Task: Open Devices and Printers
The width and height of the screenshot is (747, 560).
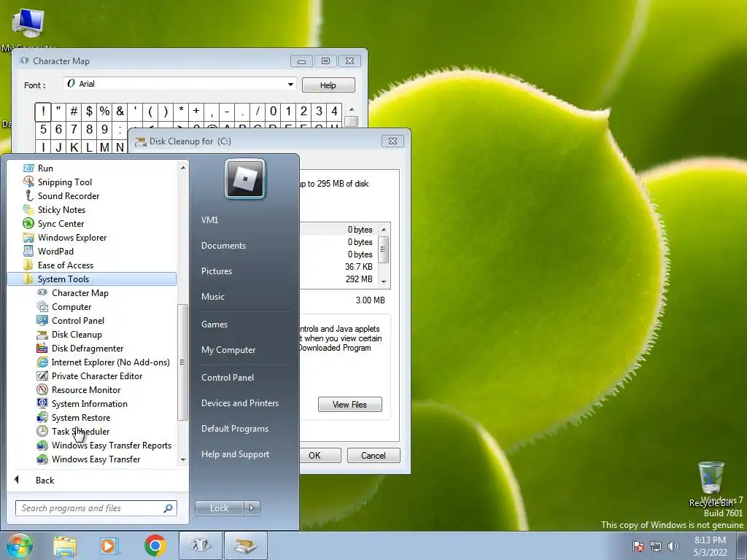Action: [x=240, y=403]
